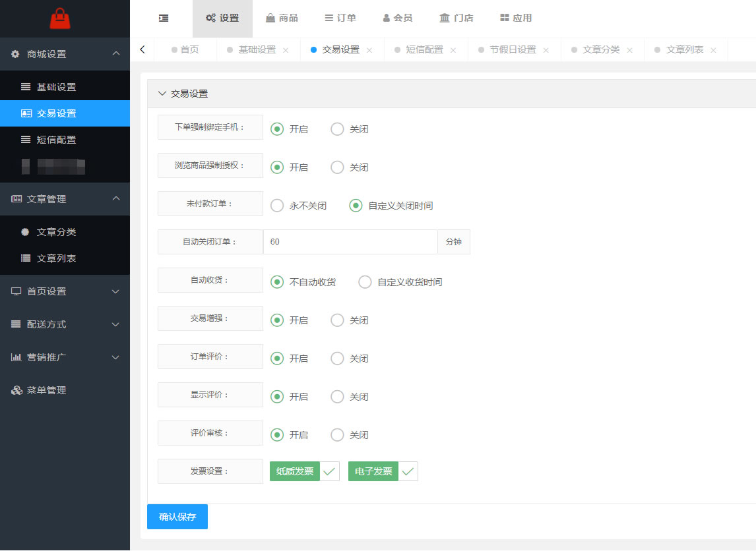Click the left arrow to scroll tabs back
This screenshot has height=551, width=756.
142,49
